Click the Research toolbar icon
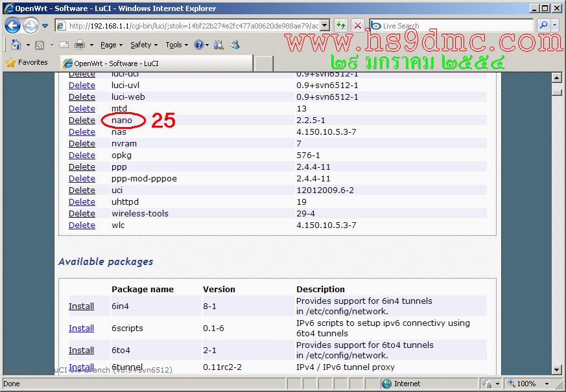 tap(218, 45)
